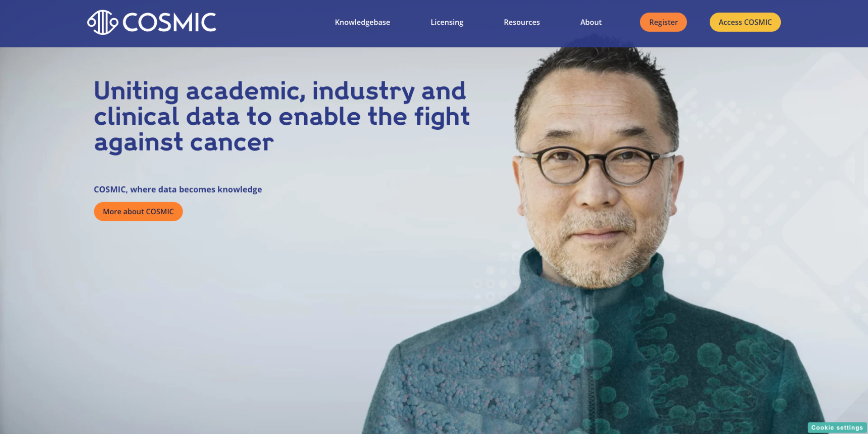Expand the About navigation item

coord(591,22)
